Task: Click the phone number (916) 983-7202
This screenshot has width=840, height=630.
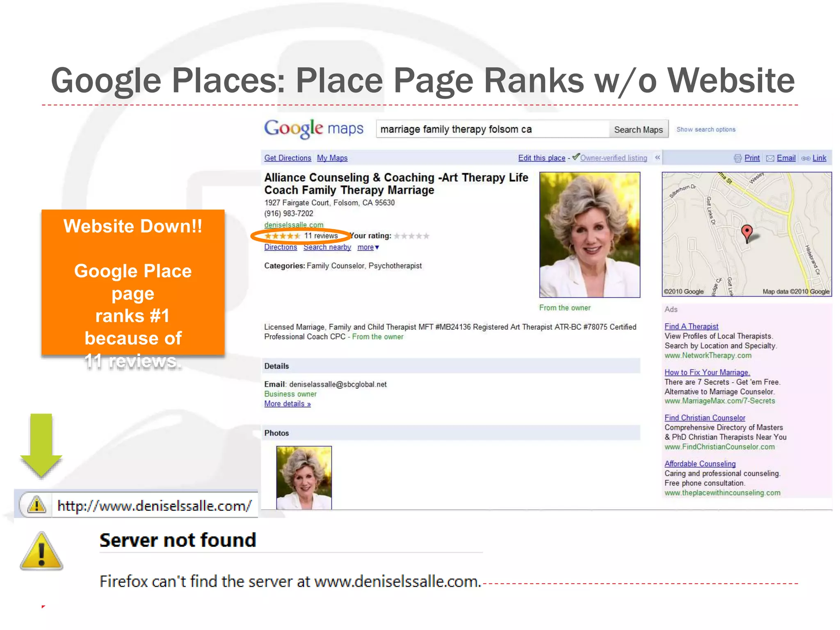Action: pos(289,214)
